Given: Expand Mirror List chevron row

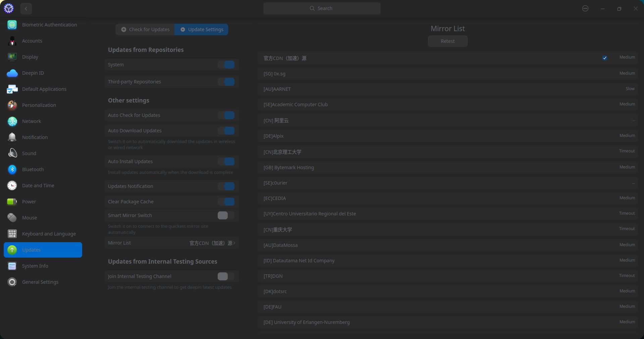Looking at the screenshot, I should point(172,243).
